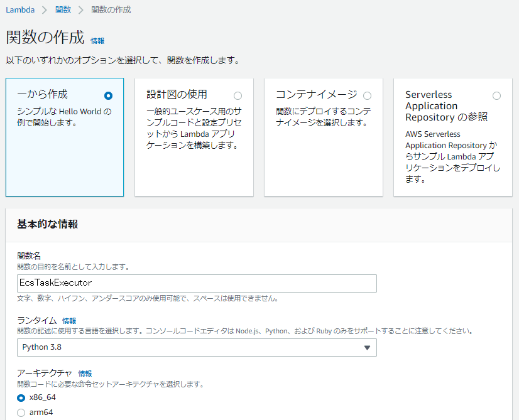Click 情報 next to アーキテクチャ
This screenshot has height=420, width=519.
[x=85, y=373]
